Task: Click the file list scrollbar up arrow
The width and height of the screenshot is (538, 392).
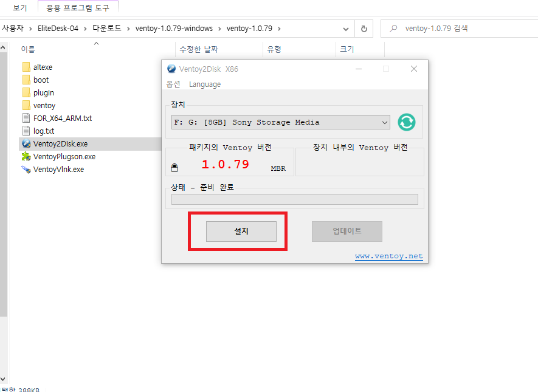Action: click(x=3, y=47)
